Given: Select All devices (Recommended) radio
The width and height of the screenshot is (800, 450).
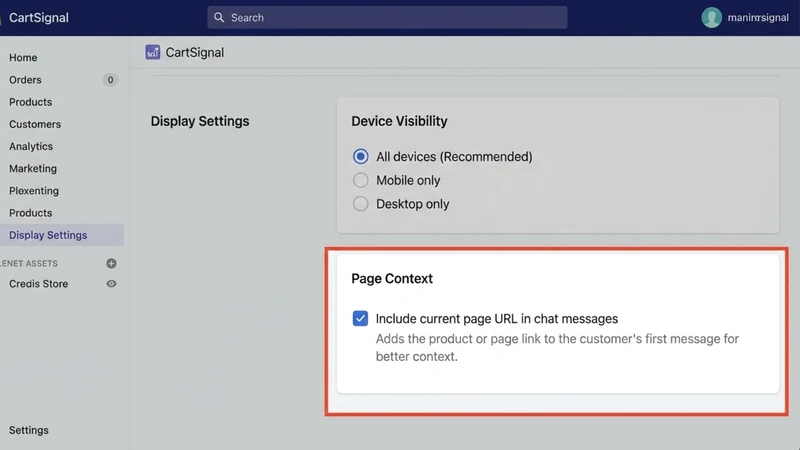Looking at the screenshot, I should (360, 156).
